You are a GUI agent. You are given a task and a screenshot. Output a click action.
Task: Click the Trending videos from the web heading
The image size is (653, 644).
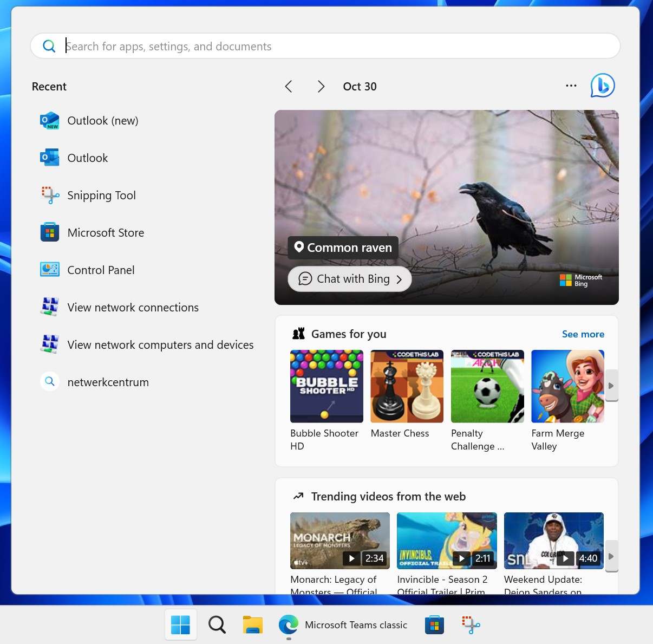(x=389, y=497)
